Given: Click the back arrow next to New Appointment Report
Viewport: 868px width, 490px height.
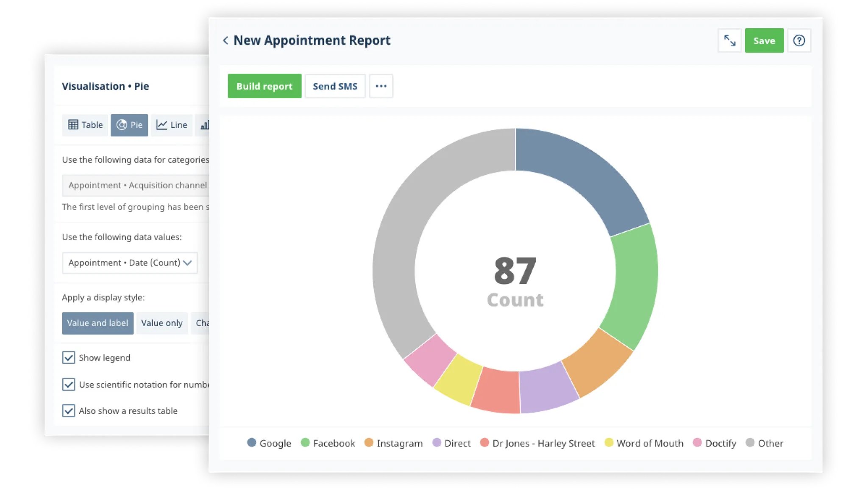Looking at the screenshot, I should click(225, 40).
